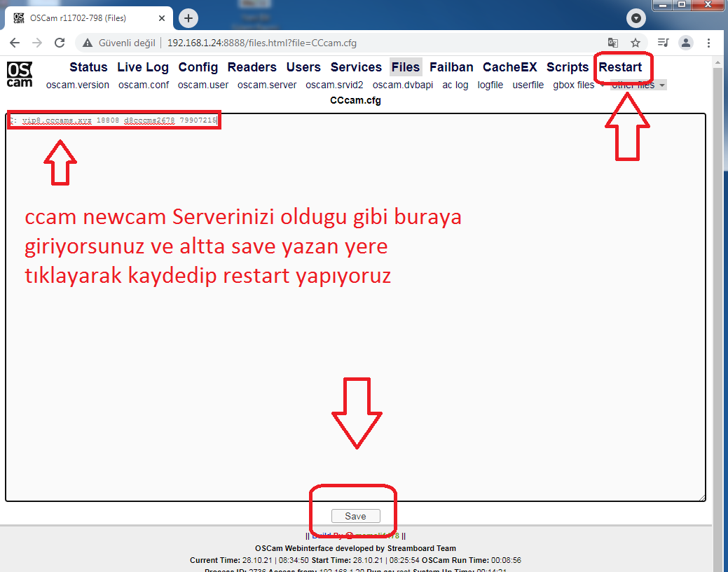Open the oscam.conf file link

(144, 85)
